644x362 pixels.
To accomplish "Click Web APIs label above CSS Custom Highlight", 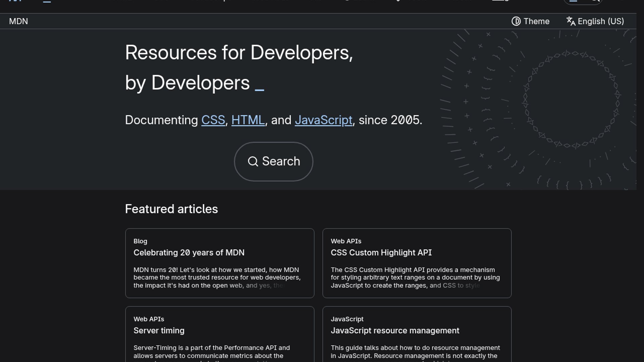I will point(346,241).
